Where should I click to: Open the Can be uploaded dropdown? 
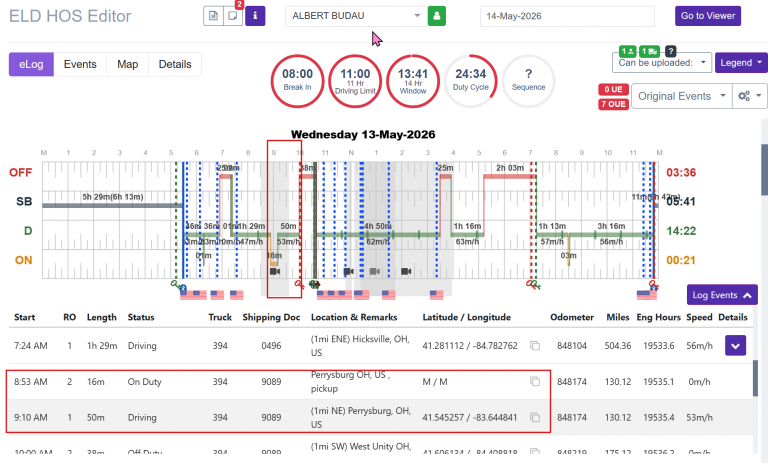tap(662, 63)
